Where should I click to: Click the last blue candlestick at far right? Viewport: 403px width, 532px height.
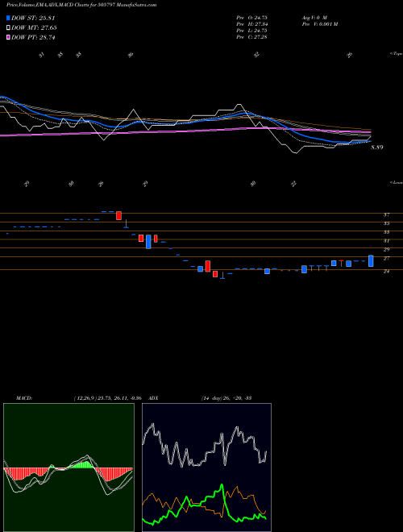(371, 261)
